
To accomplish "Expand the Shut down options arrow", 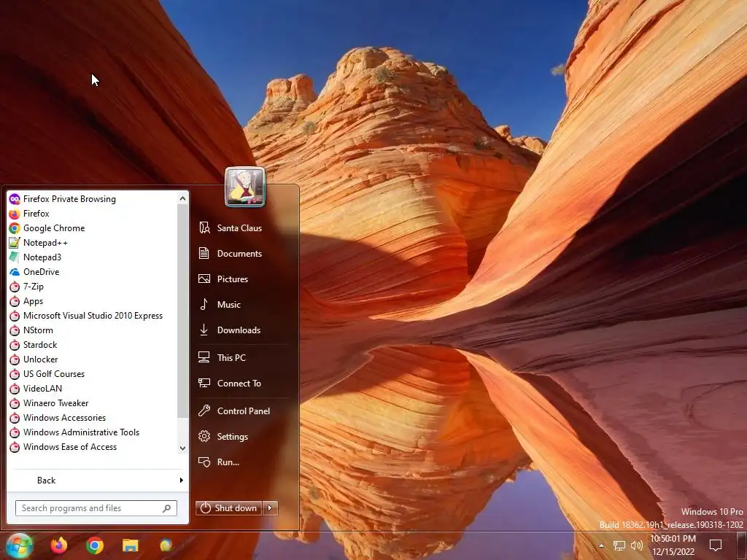I will click(270, 508).
